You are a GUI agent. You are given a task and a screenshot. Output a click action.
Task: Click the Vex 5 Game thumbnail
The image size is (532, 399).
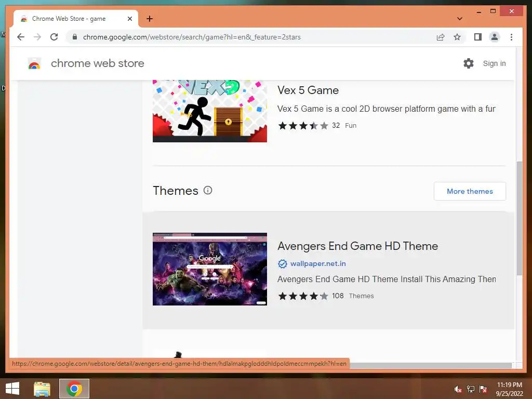[210, 111]
